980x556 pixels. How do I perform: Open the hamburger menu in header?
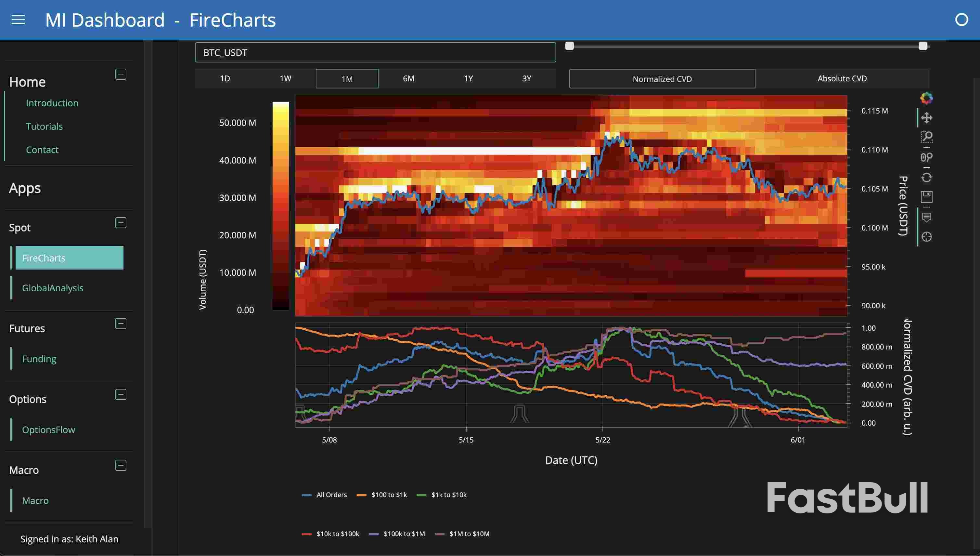pos(18,20)
